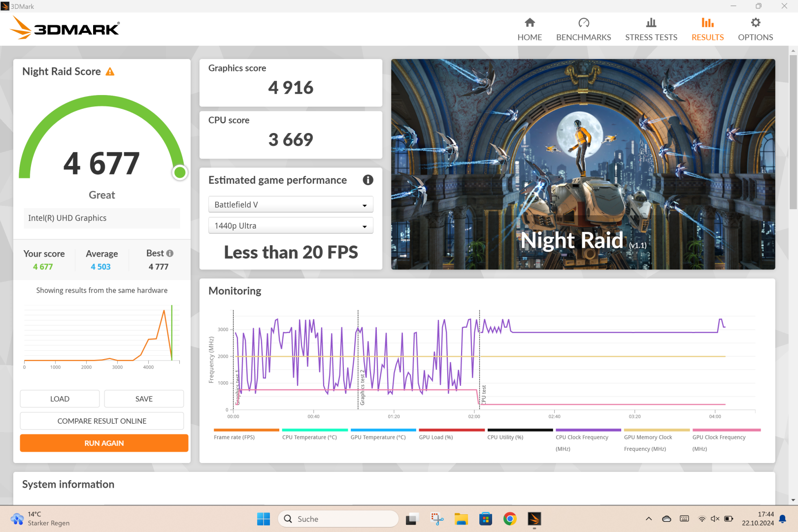
Task: Go to the HOME tab
Action: click(530, 30)
